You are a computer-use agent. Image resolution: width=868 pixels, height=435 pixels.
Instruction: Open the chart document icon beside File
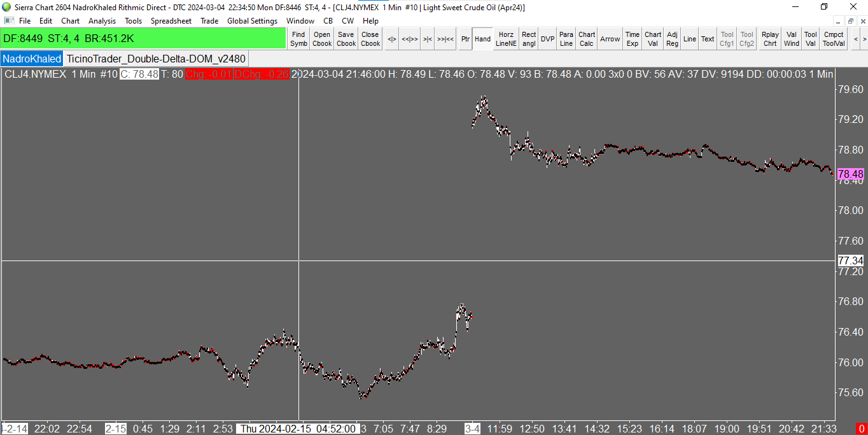click(x=8, y=21)
